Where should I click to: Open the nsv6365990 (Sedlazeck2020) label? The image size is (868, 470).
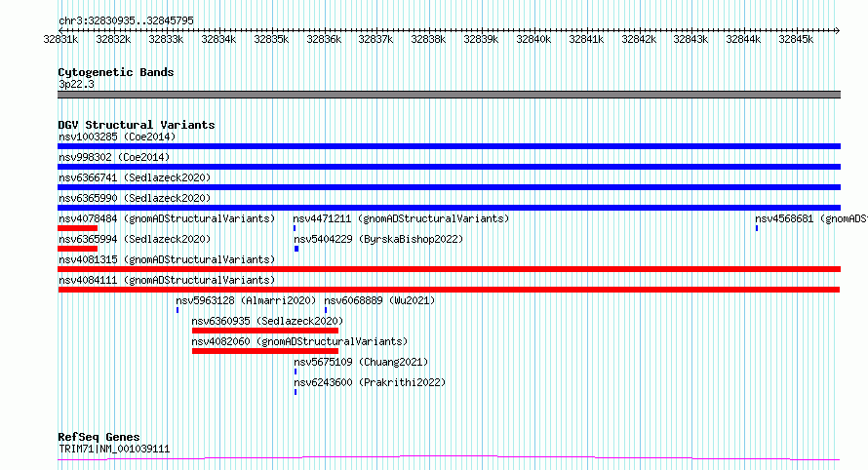point(135,198)
